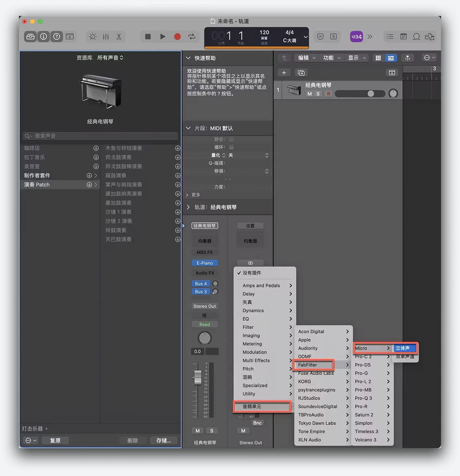Toggle the purple 1234 count-in button
Viewport: 460px width, 476px height.
pos(356,37)
